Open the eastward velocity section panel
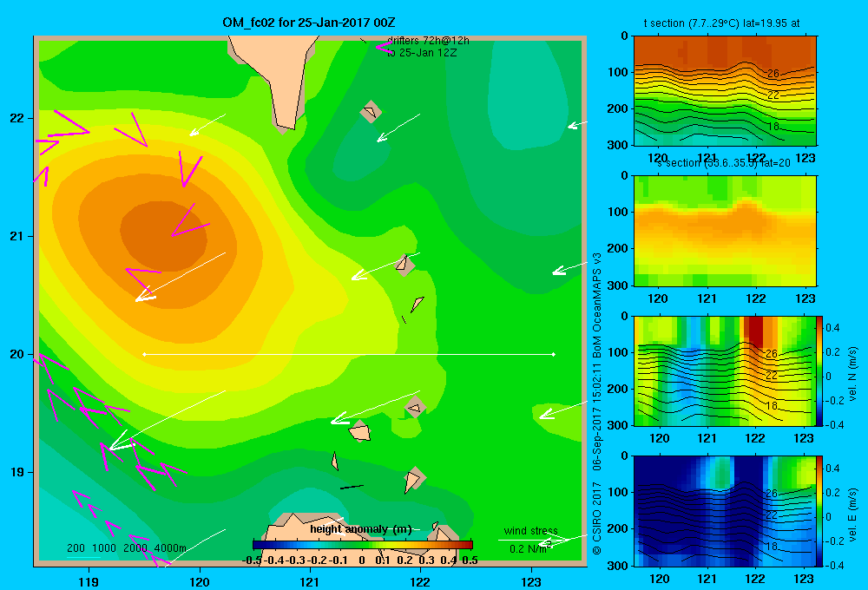 coord(725,511)
